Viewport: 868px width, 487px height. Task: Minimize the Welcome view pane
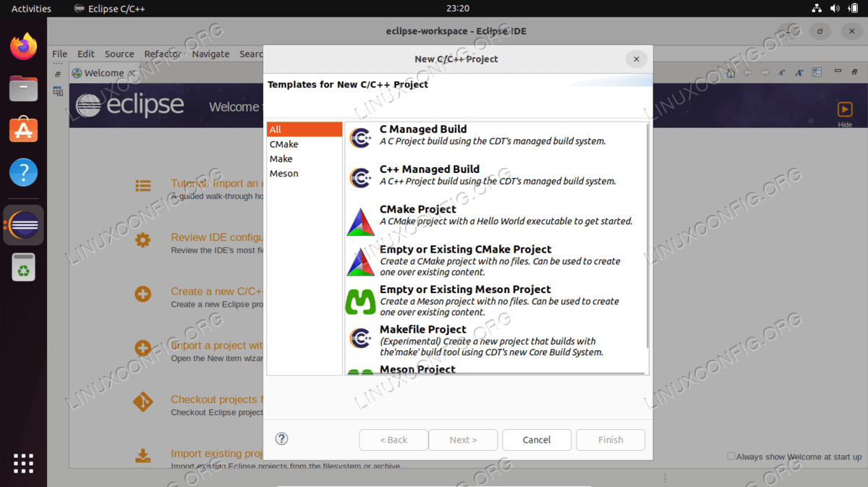pos(838,72)
